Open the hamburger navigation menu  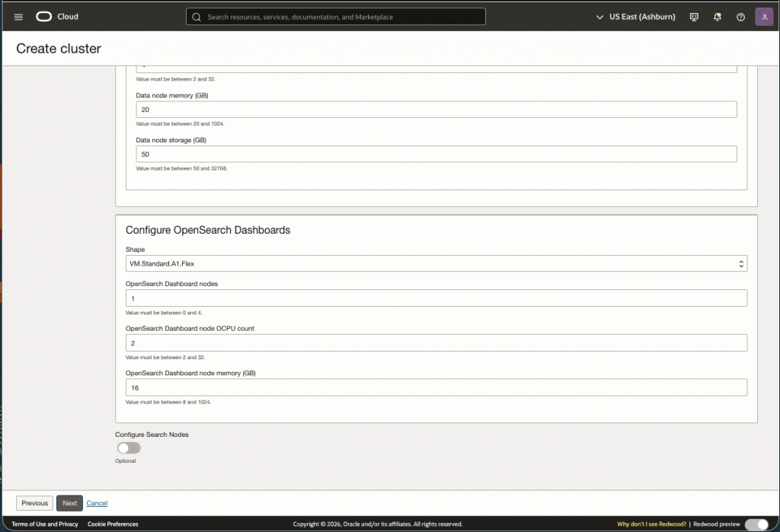pos(18,17)
